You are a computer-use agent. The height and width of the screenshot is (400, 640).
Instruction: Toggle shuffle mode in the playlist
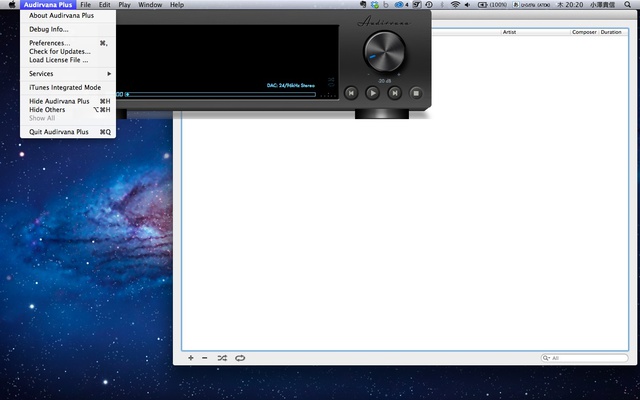point(222,357)
